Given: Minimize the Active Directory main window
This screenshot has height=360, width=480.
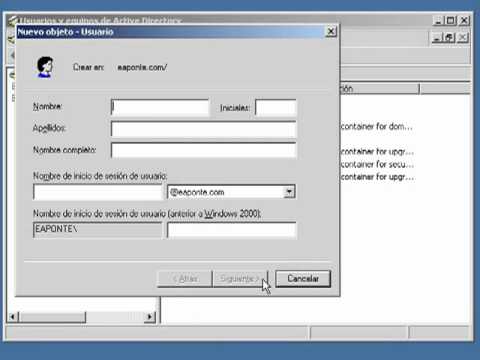Looking at the screenshot, I should coord(438,21).
